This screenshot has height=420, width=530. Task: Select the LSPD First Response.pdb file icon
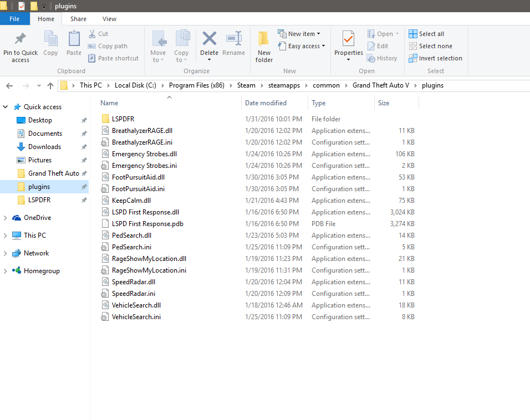(x=105, y=224)
